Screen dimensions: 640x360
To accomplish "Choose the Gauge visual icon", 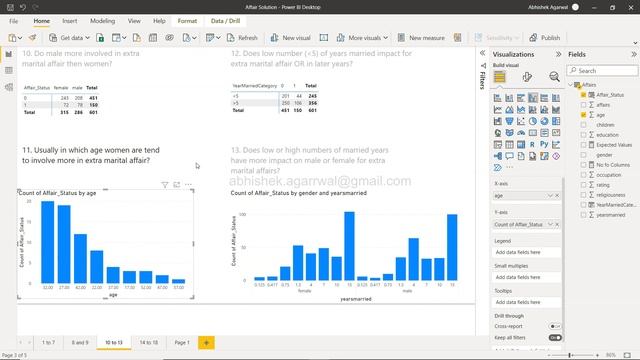I will (521, 133).
